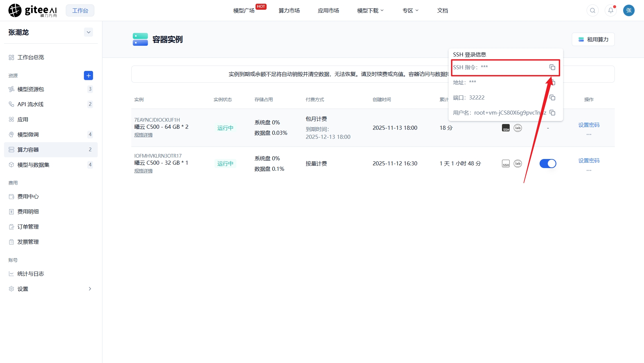
Task: Open 应用 in the sidebar
Action: (x=51, y=119)
